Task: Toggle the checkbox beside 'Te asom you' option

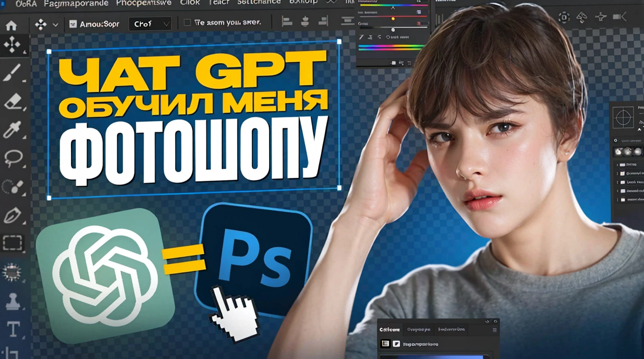Action: tap(187, 23)
